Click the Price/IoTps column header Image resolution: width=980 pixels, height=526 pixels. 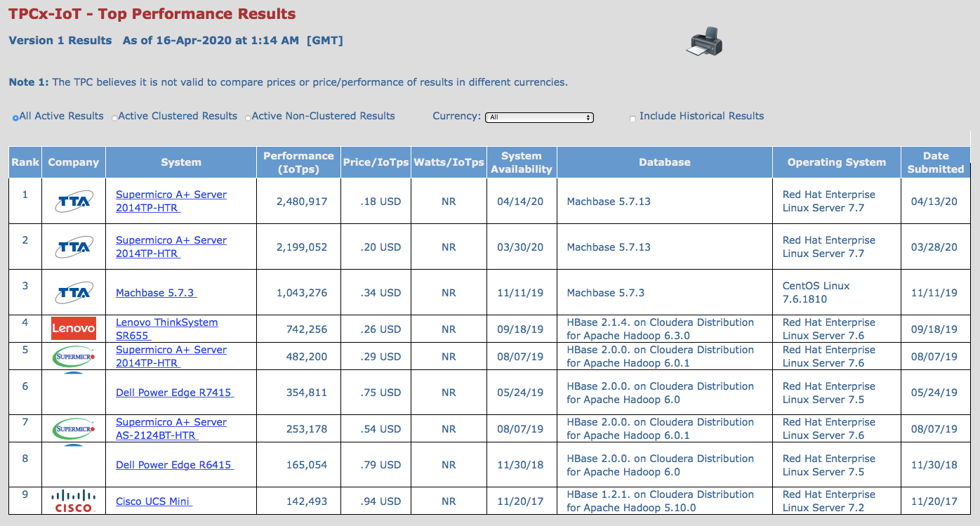[x=376, y=162]
